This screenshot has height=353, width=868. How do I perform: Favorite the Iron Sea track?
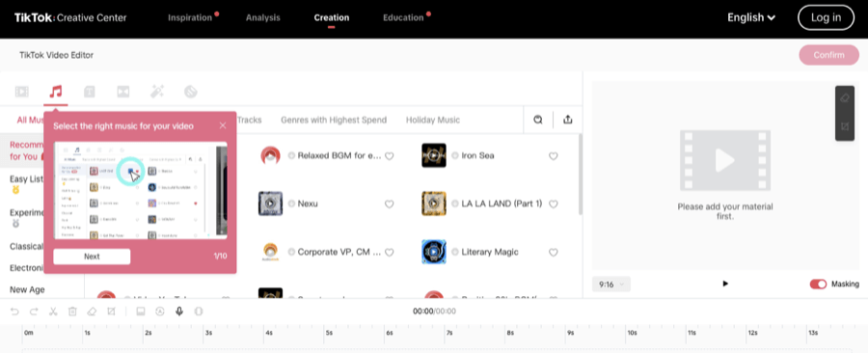tap(553, 156)
